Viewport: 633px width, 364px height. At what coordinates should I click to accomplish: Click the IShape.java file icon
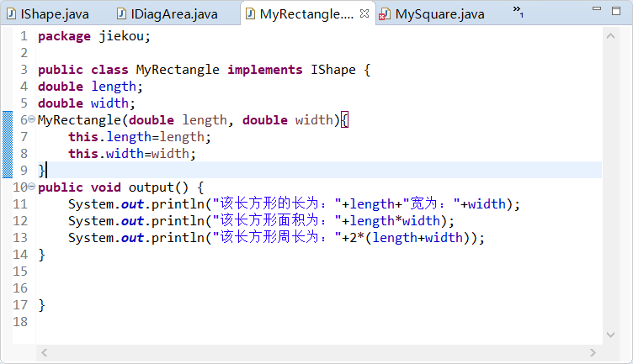(x=12, y=14)
